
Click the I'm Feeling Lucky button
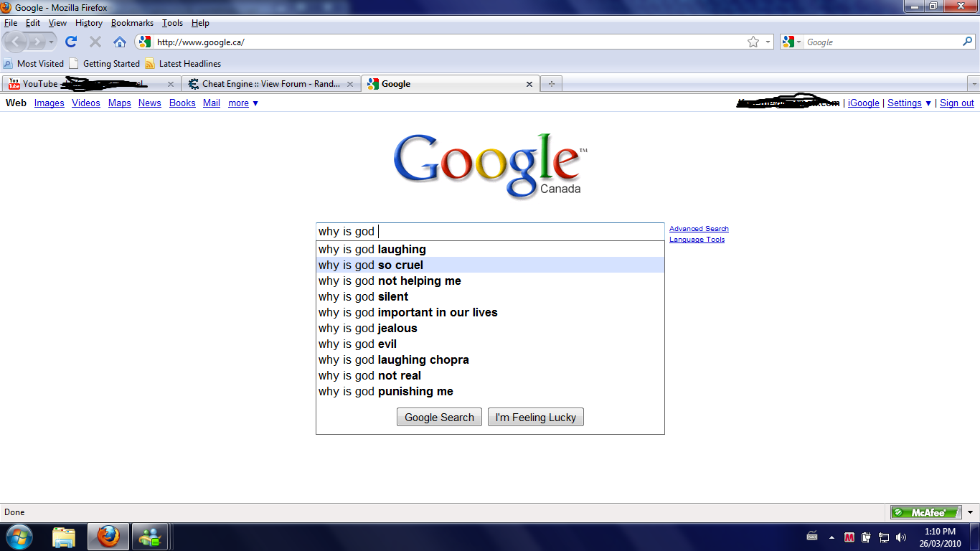pyautogui.click(x=535, y=418)
